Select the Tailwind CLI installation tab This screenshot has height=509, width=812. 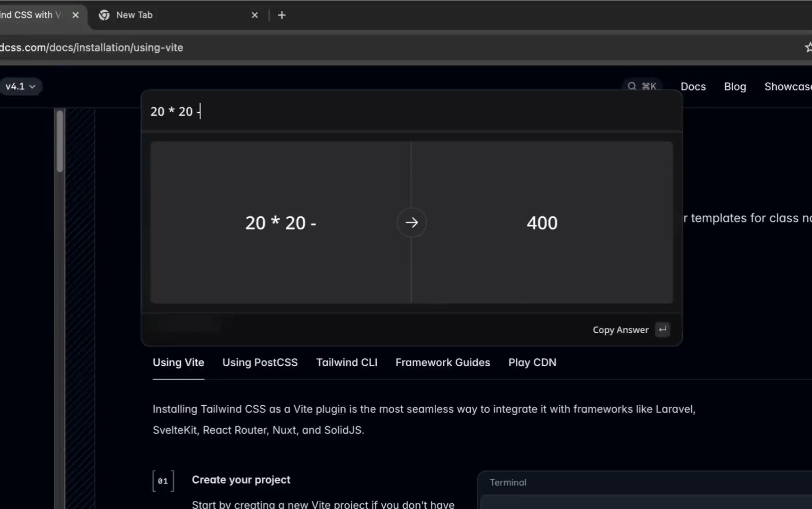[x=347, y=362]
